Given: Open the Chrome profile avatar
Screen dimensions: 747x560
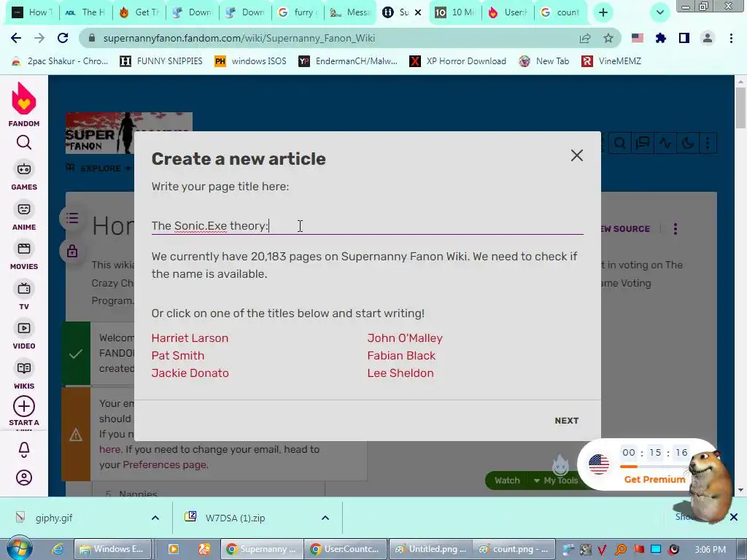Looking at the screenshot, I should click(708, 38).
